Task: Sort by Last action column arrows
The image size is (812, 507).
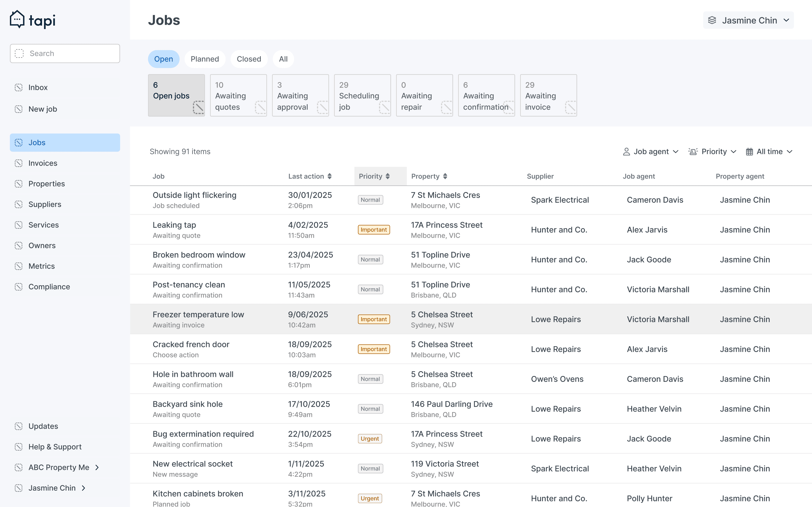Action: pos(330,176)
